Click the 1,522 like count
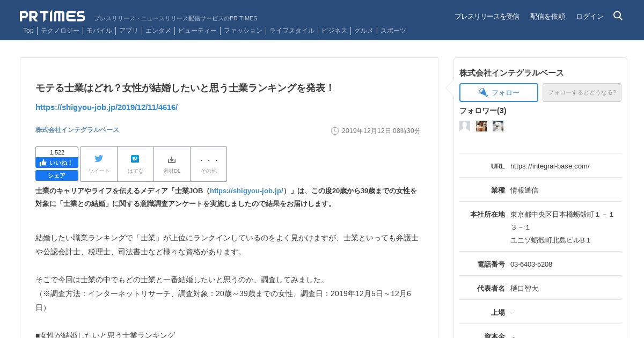This screenshot has width=644, height=338. tap(57, 152)
